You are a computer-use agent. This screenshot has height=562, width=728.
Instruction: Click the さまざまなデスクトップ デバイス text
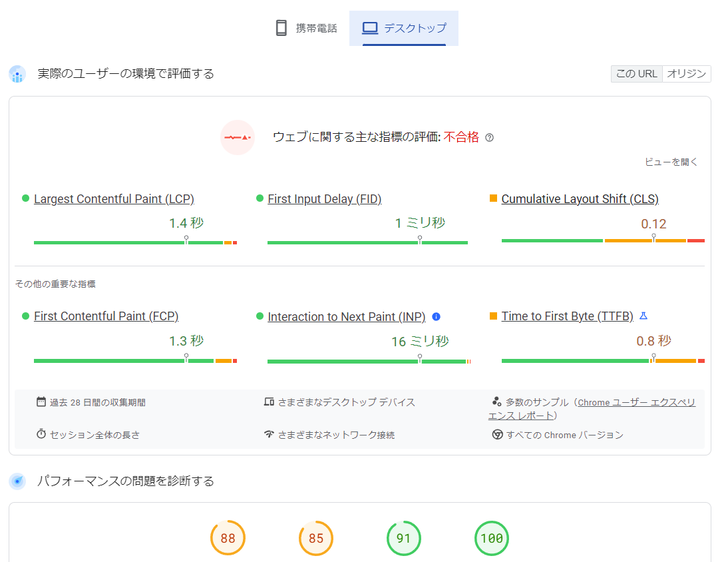coord(346,402)
